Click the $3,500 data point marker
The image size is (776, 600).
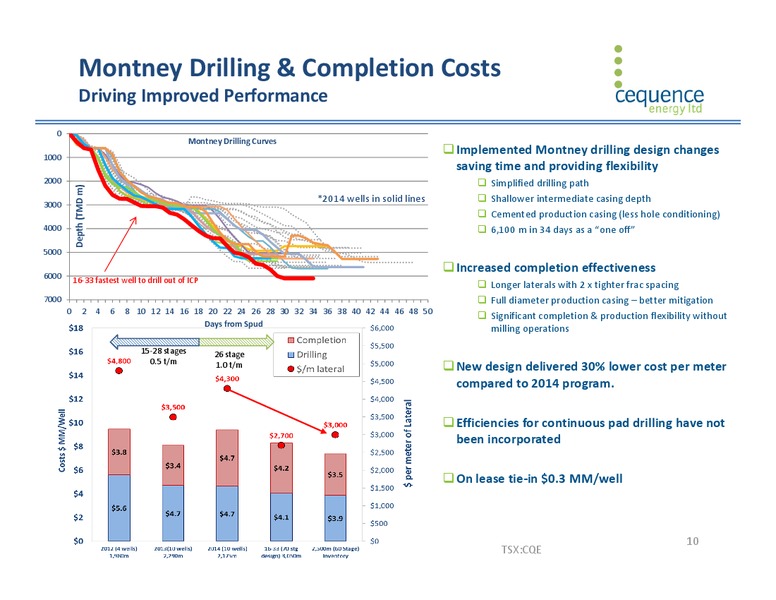pos(173,417)
